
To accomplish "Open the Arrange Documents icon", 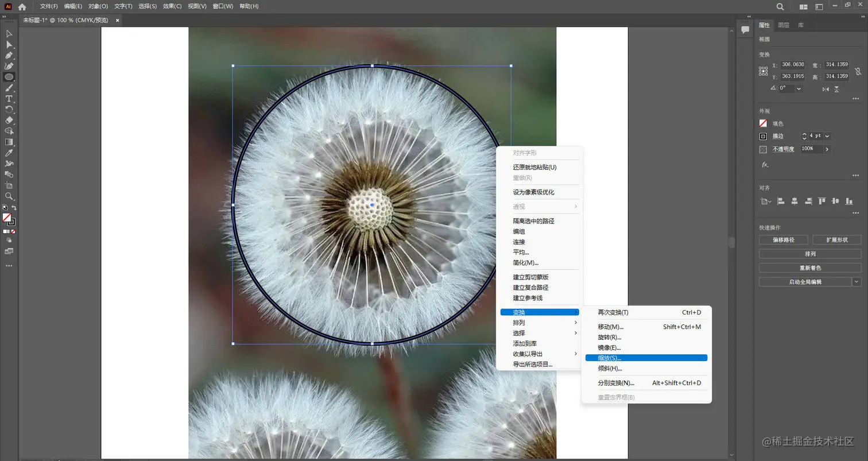I will pos(804,6).
